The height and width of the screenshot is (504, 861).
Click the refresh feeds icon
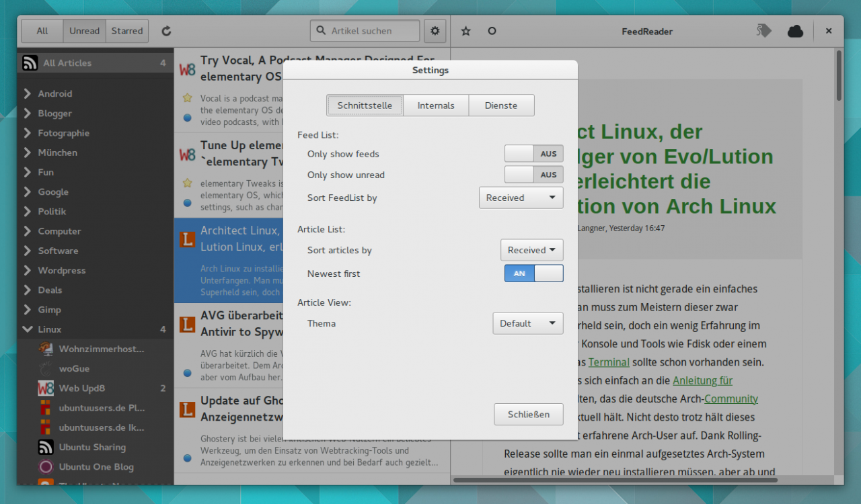tap(167, 31)
